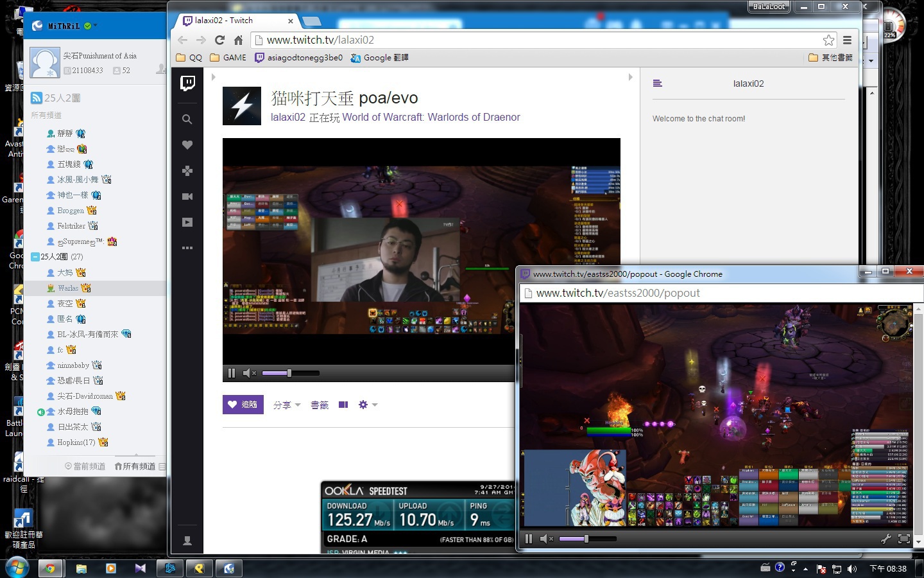Open lalaxi02 channel link

tap(288, 118)
